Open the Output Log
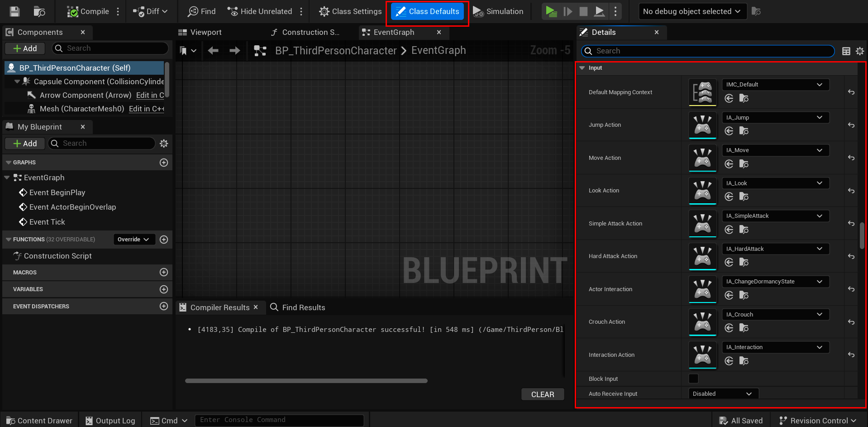This screenshot has width=868, height=427. tap(110, 421)
